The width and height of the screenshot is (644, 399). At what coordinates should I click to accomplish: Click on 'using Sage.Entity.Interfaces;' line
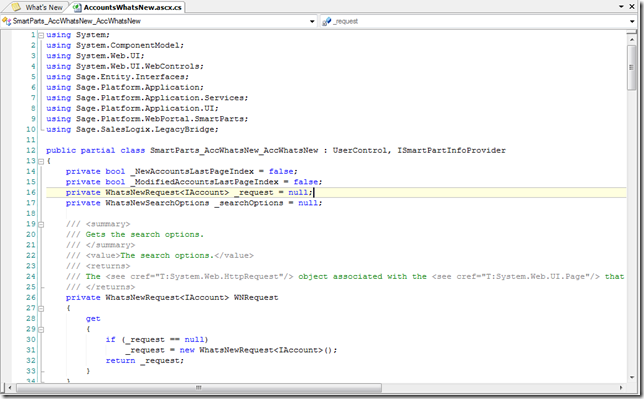(x=117, y=77)
